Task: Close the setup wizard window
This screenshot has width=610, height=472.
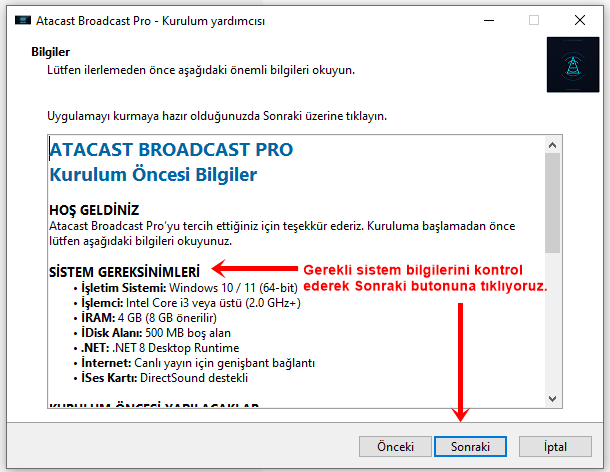Action: [580, 20]
